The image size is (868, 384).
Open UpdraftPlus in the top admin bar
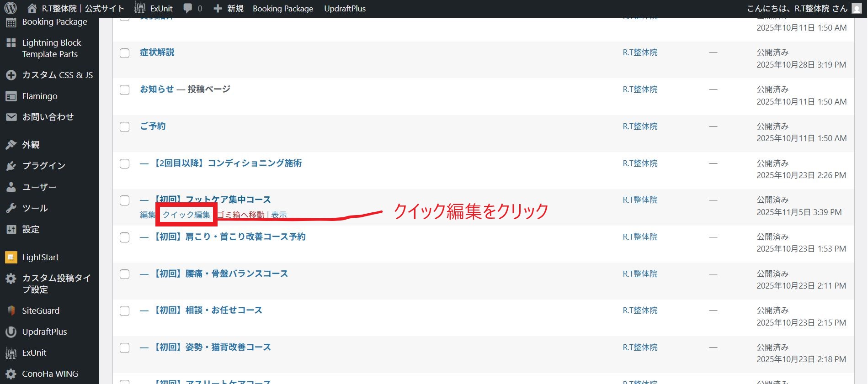point(345,8)
